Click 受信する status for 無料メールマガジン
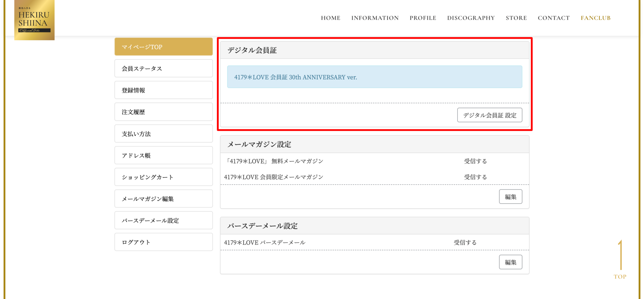 (x=475, y=161)
